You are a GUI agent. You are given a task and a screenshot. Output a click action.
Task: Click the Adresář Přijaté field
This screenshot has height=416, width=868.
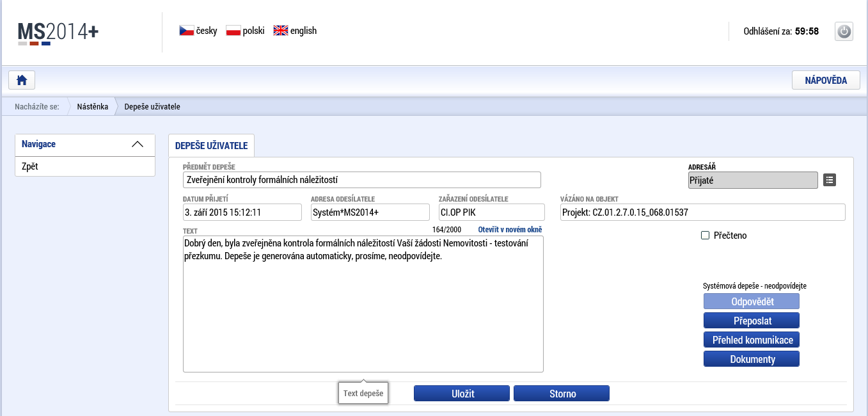click(x=753, y=180)
